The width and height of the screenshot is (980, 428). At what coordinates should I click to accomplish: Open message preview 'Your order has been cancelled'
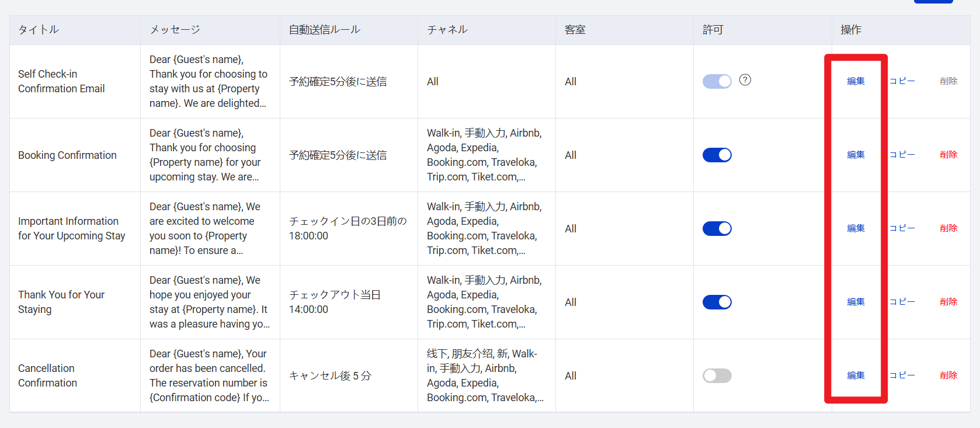(x=209, y=375)
